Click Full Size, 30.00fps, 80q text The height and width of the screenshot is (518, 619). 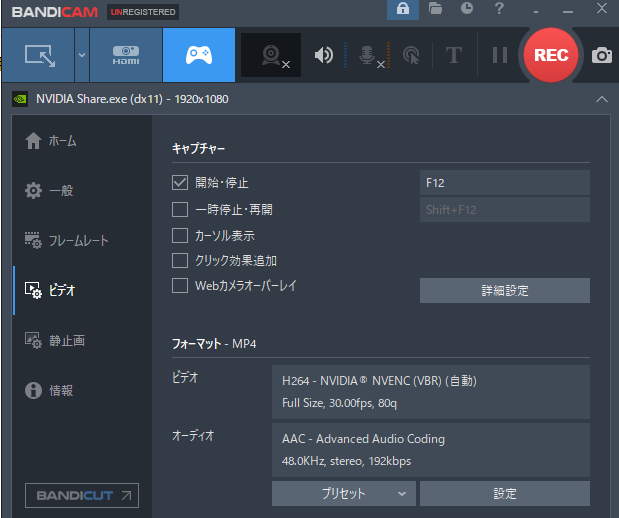pyautogui.click(x=339, y=403)
